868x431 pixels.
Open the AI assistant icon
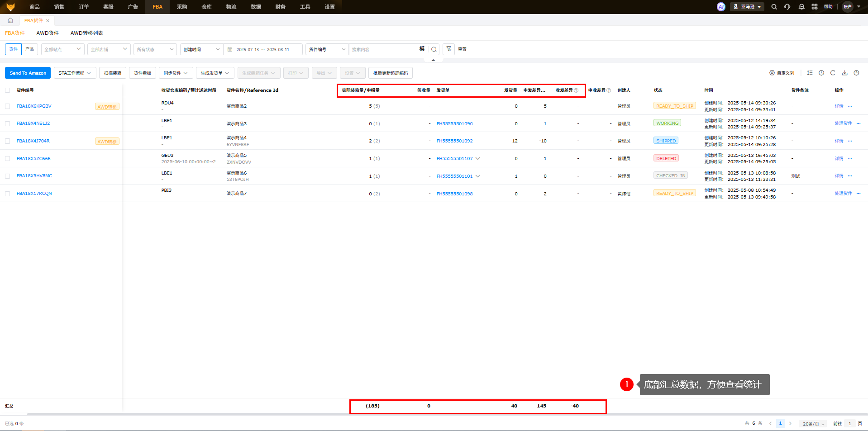(x=721, y=7)
